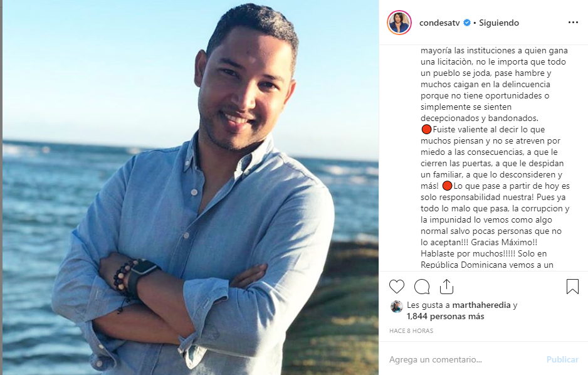Click the man's photo on the left
This screenshot has width=588, height=375.
tap(191, 187)
